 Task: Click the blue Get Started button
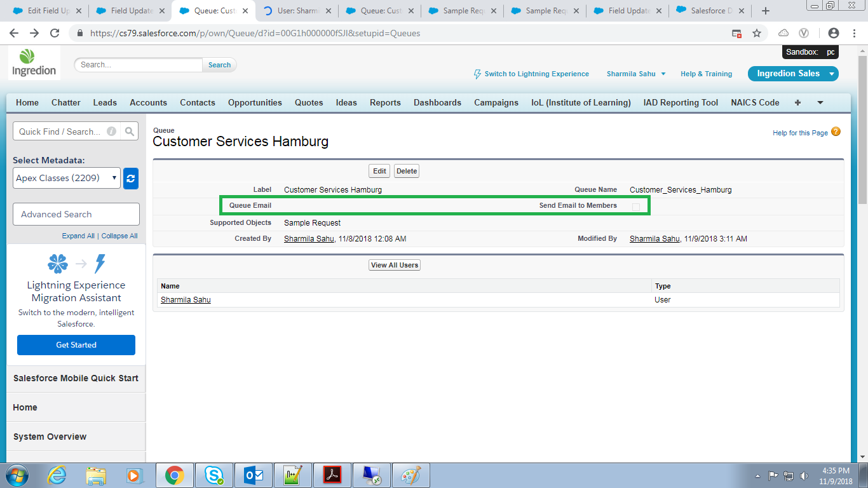pyautogui.click(x=76, y=345)
